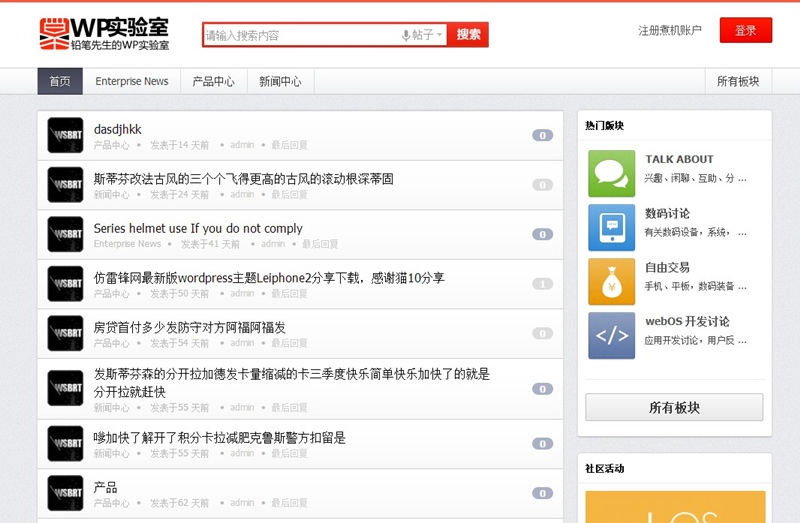
Task: Open 所有板块 in the navigation bar
Action: [x=738, y=82]
